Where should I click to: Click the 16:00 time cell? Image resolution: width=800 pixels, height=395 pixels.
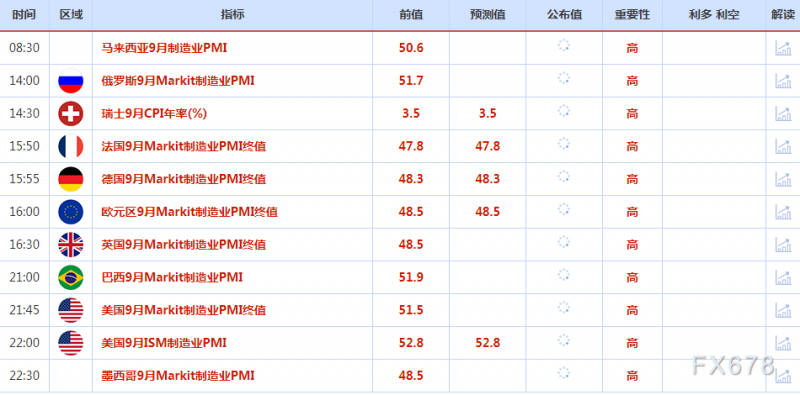[24, 211]
